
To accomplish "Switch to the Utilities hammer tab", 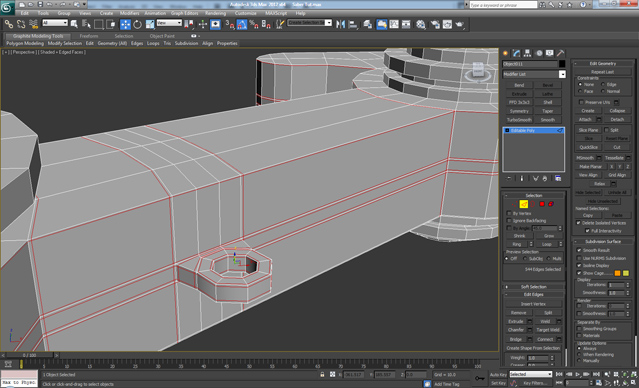I will pos(561,53).
